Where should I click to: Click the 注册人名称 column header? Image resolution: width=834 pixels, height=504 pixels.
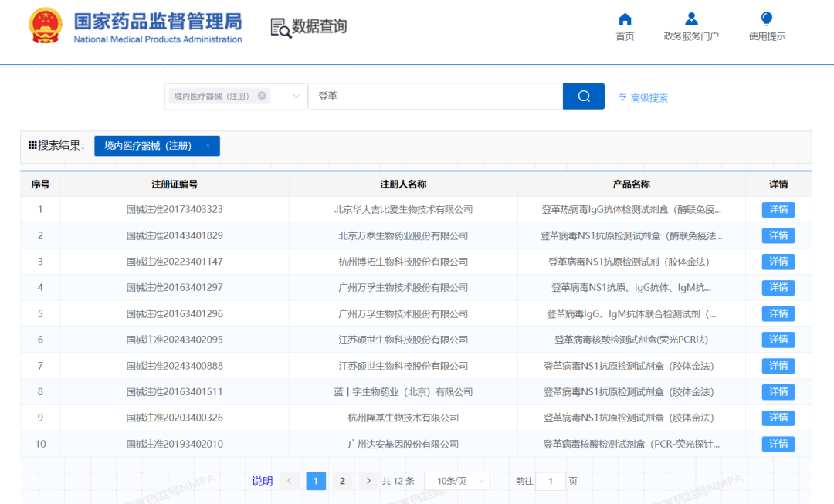click(x=403, y=184)
